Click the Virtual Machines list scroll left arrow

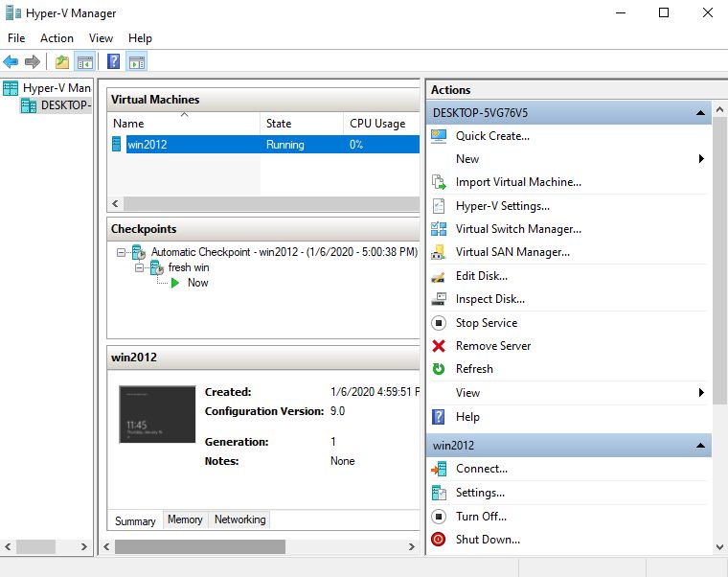click(x=115, y=203)
